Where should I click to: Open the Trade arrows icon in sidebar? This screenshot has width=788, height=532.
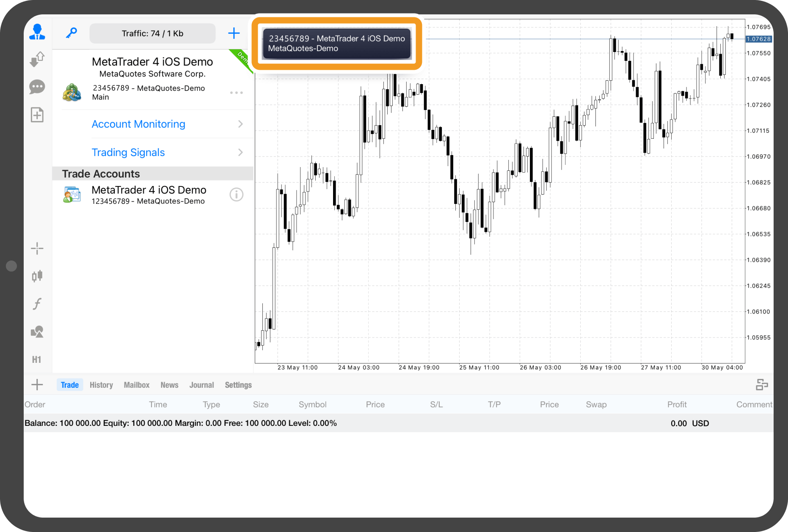point(37,59)
